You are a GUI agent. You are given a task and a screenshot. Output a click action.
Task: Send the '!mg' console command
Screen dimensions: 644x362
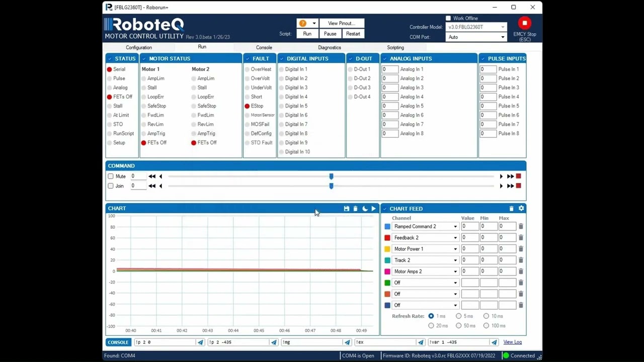[x=347, y=342]
